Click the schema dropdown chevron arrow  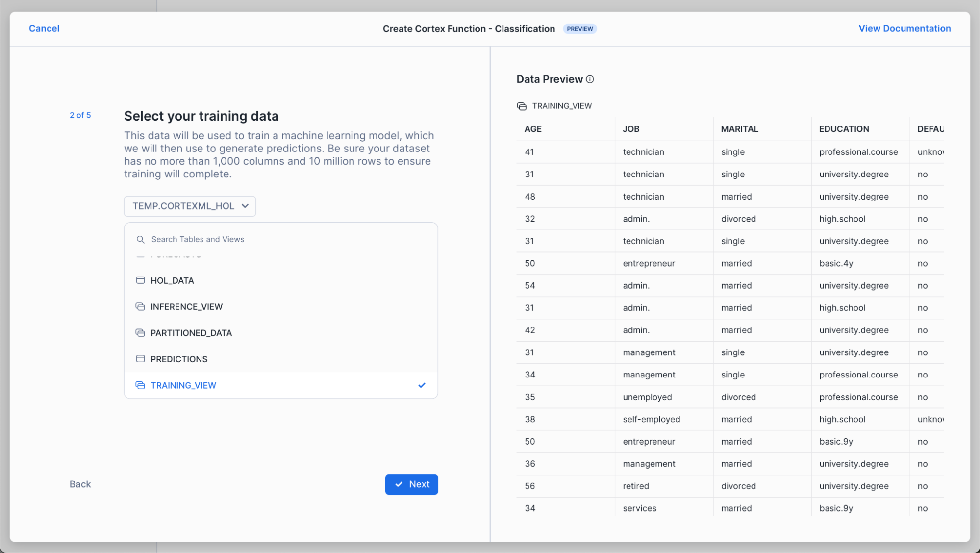(245, 206)
